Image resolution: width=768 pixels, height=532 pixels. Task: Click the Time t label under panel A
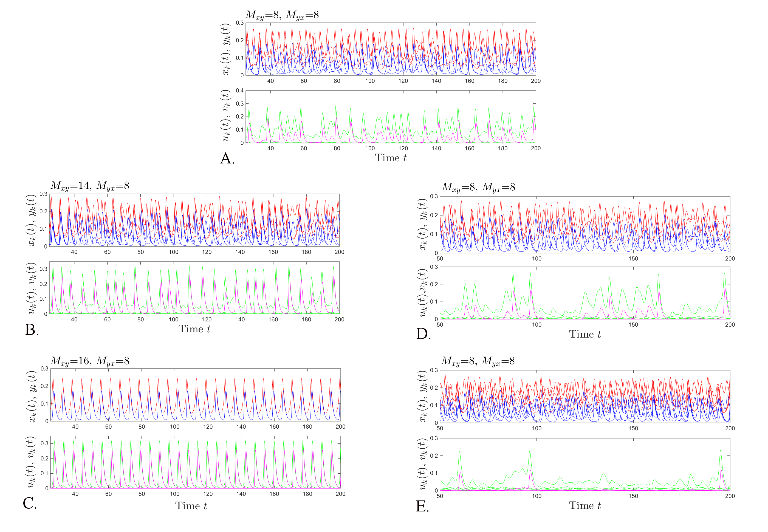tap(391, 158)
